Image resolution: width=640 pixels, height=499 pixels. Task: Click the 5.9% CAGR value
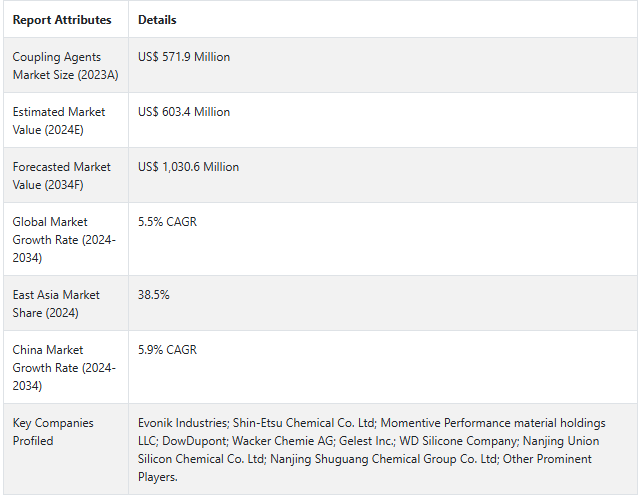tap(167, 350)
